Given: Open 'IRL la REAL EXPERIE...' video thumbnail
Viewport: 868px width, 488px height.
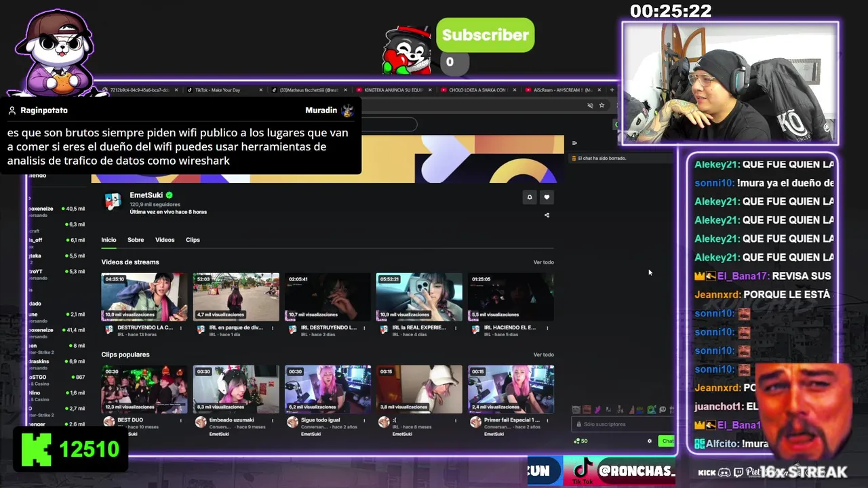Looking at the screenshot, I should pyautogui.click(x=419, y=297).
